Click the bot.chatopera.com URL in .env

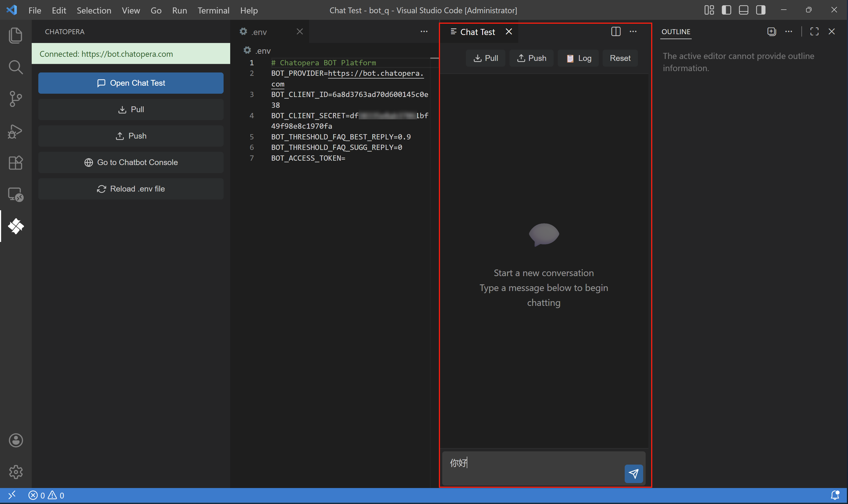(376, 73)
